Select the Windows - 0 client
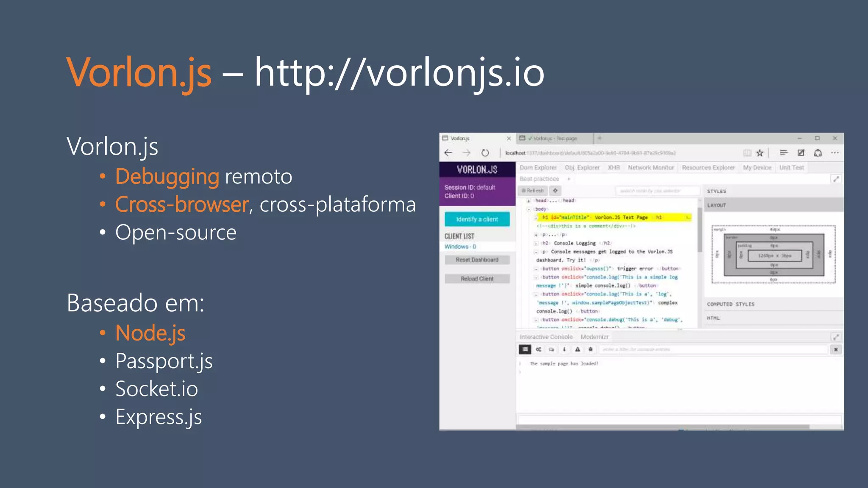The width and height of the screenshot is (868, 488). click(460, 247)
